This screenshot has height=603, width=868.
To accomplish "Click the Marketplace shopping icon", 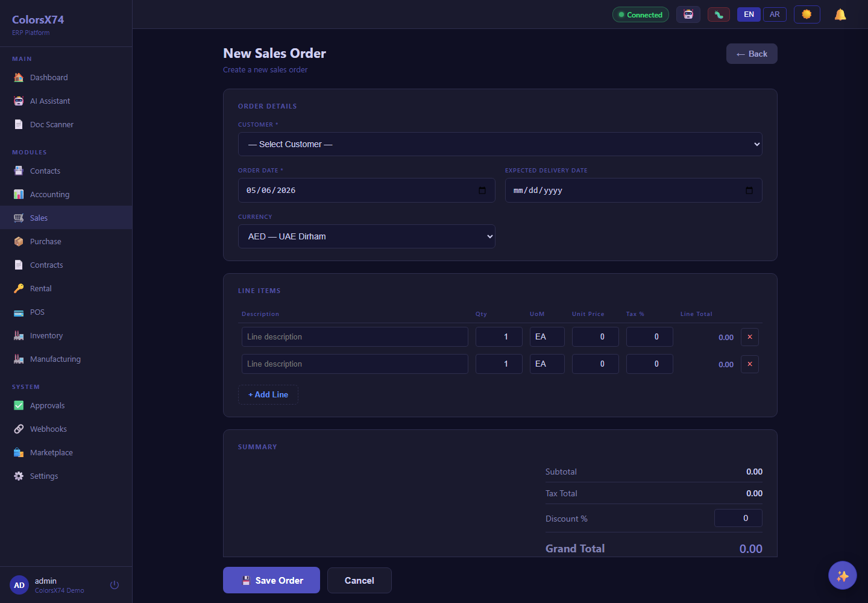I will (x=19, y=452).
